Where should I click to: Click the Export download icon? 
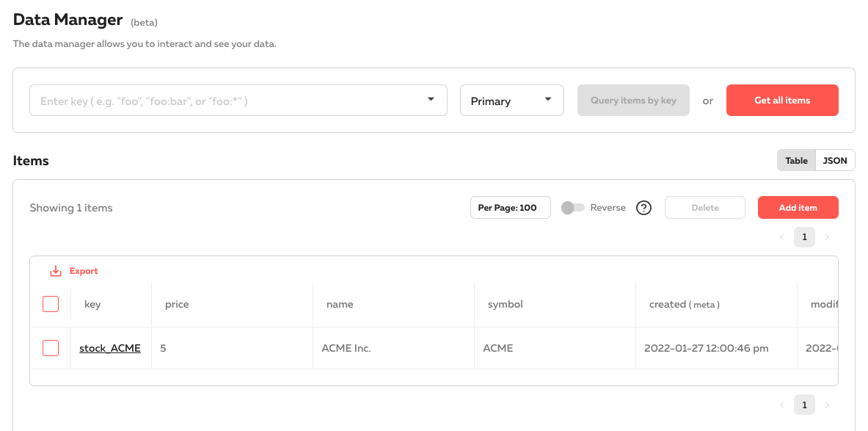coord(55,270)
